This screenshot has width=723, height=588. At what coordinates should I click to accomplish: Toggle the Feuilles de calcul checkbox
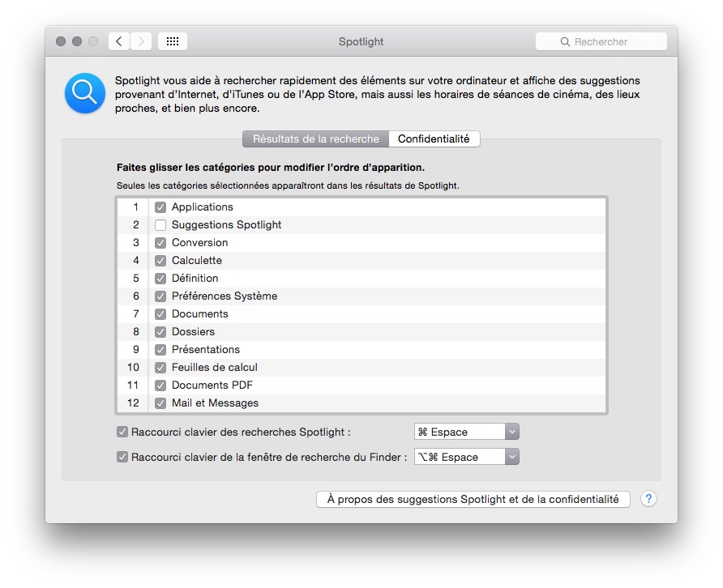[x=160, y=368]
